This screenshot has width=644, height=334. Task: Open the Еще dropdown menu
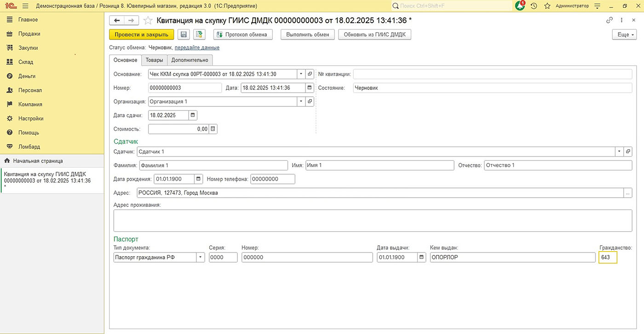click(624, 35)
